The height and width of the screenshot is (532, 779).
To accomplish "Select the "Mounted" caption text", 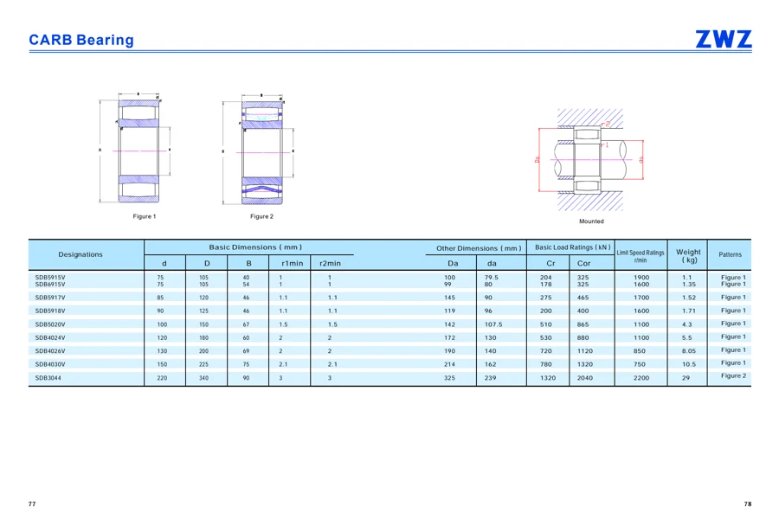I will pyautogui.click(x=591, y=221).
